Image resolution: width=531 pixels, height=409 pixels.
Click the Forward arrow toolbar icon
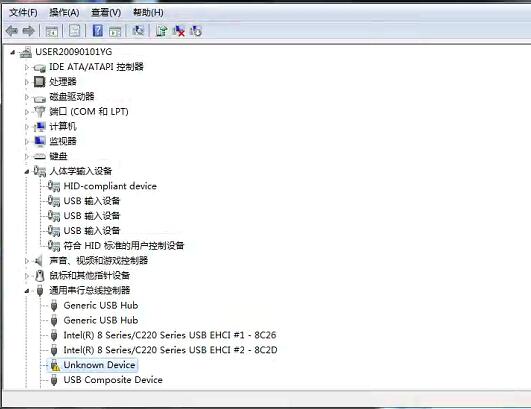(x=28, y=31)
